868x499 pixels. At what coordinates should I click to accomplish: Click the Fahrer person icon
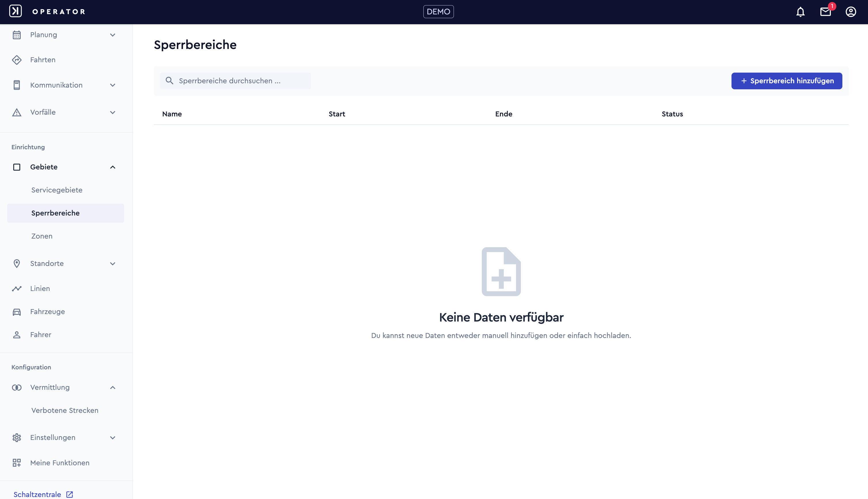coord(17,335)
